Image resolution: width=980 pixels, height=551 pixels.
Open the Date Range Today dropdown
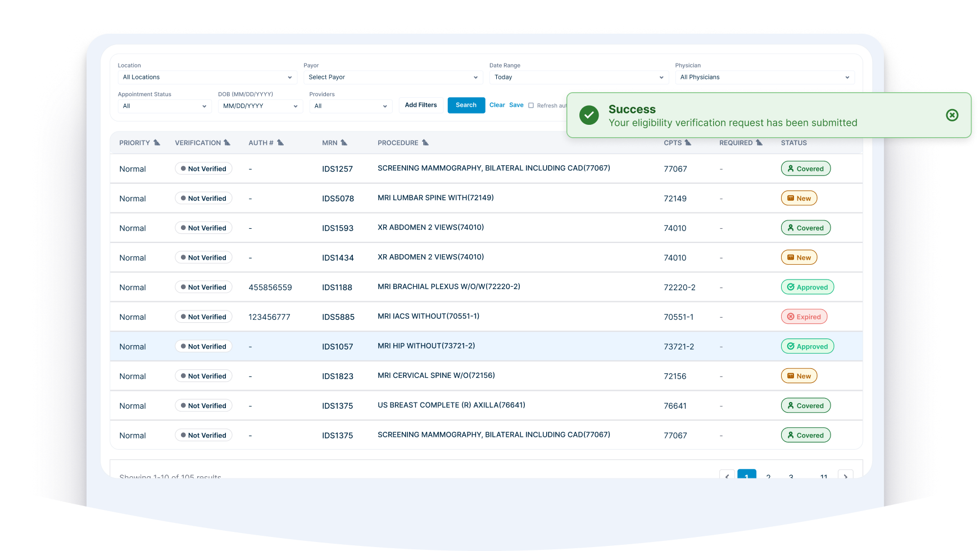(579, 78)
